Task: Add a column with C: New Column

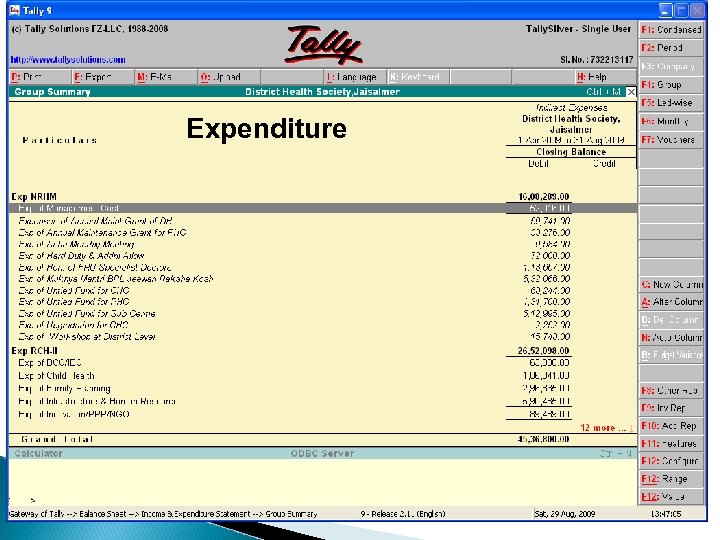Action: [671, 285]
